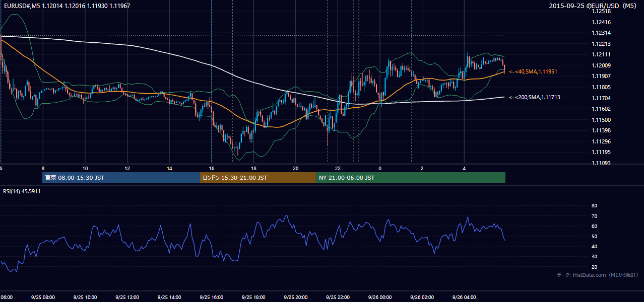Click the 9/25 14:00 date label

(x=169, y=297)
